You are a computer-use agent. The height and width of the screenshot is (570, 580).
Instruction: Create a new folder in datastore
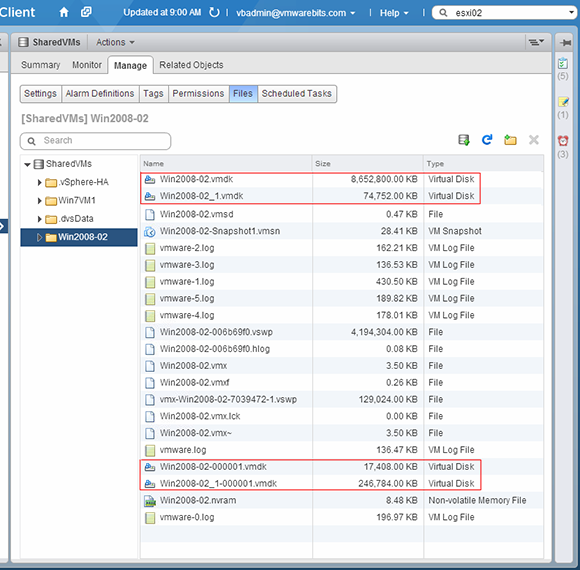click(510, 140)
